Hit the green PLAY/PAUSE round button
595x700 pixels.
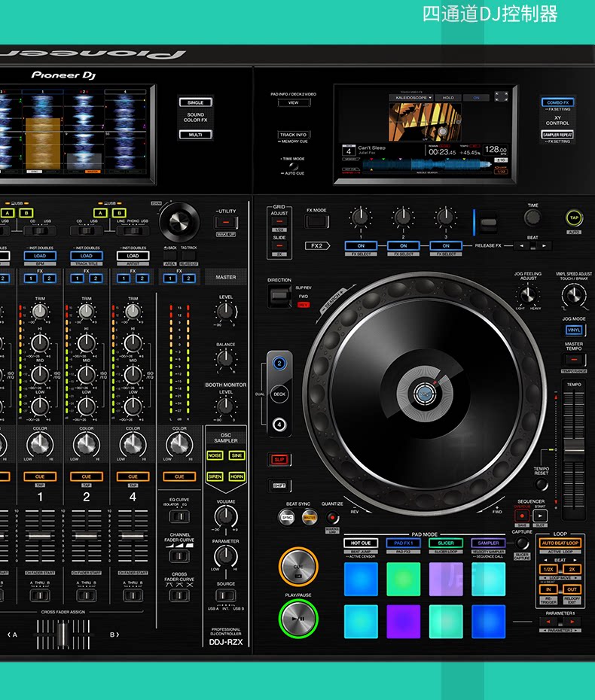click(x=298, y=619)
